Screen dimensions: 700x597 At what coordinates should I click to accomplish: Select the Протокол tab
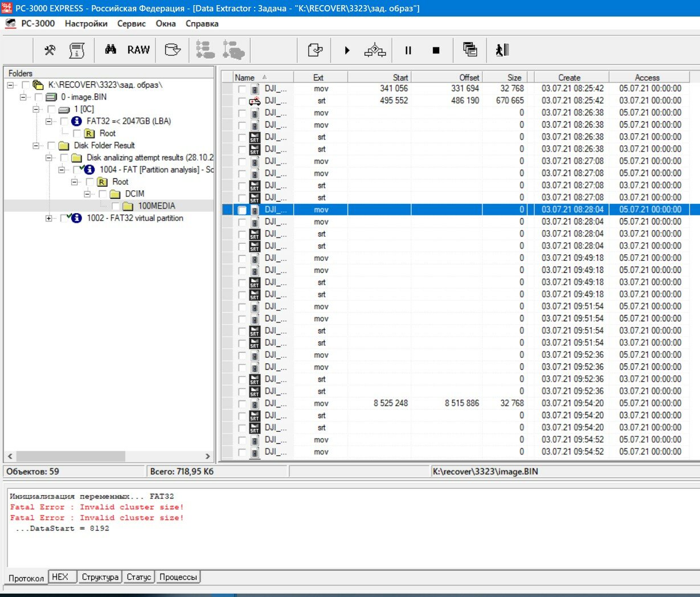(x=26, y=578)
